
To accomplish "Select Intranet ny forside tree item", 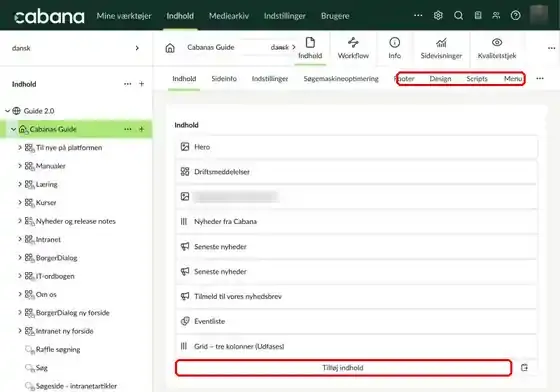I will (64, 331).
